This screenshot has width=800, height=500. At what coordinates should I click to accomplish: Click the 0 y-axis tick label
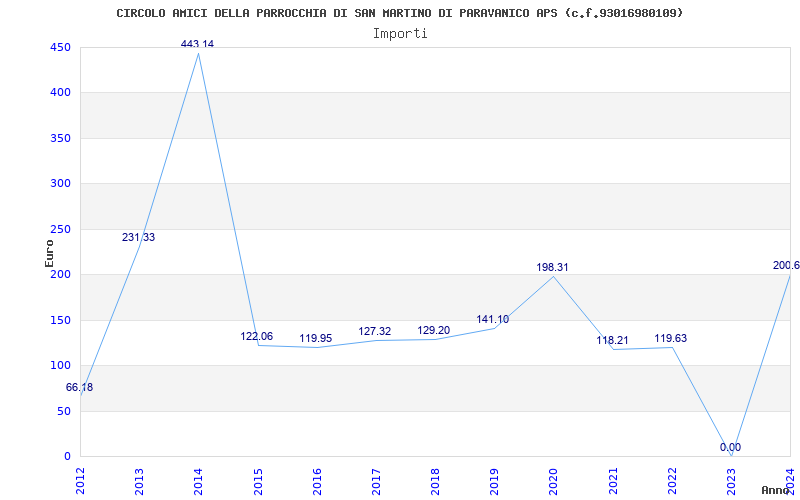click(x=67, y=457)
